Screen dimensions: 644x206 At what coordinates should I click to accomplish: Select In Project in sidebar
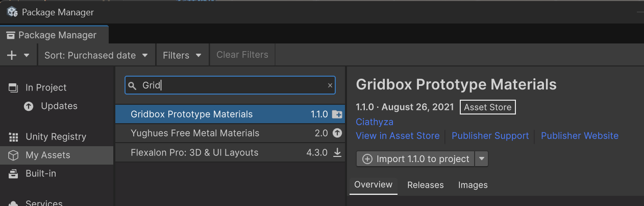coord(46,88)
